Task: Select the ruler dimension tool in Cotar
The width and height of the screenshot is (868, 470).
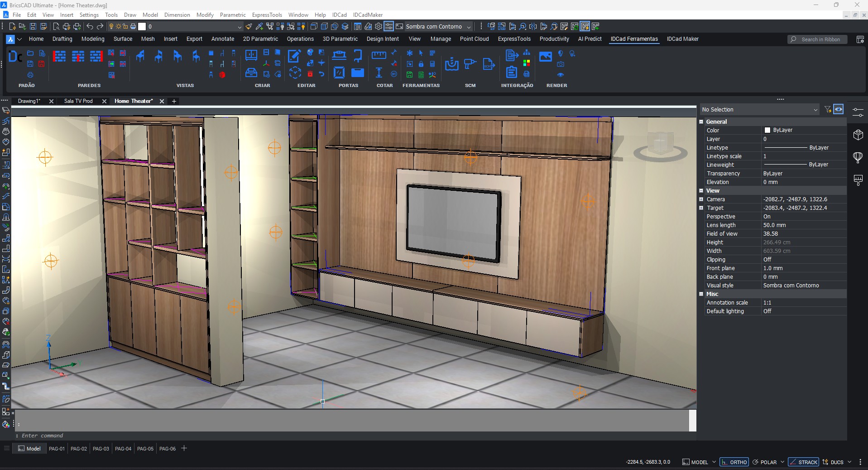Action: point(379,55)
